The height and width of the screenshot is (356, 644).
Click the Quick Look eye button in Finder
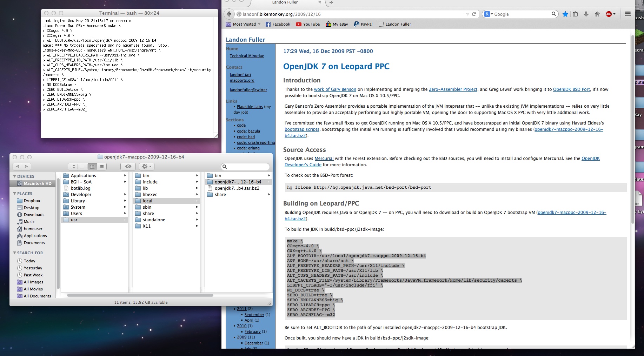click(x=128, y=166)
